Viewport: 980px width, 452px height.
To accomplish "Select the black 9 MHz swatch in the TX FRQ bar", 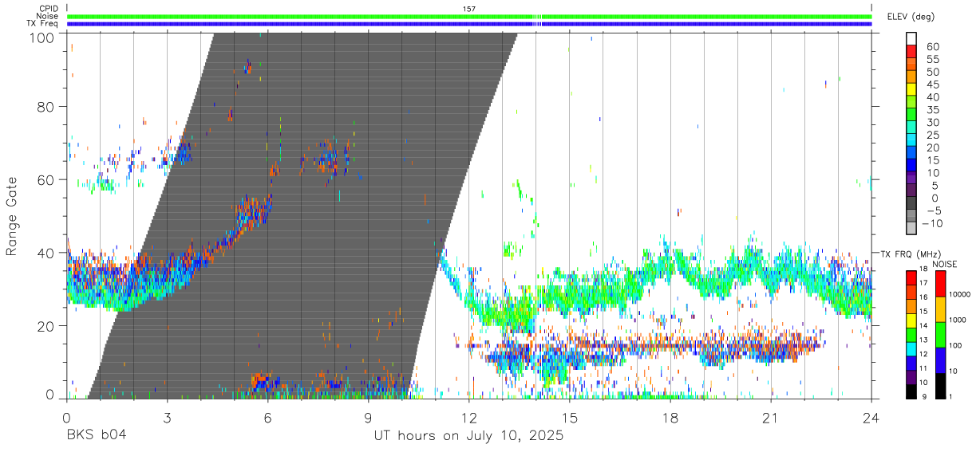I will tap(911, 391).
